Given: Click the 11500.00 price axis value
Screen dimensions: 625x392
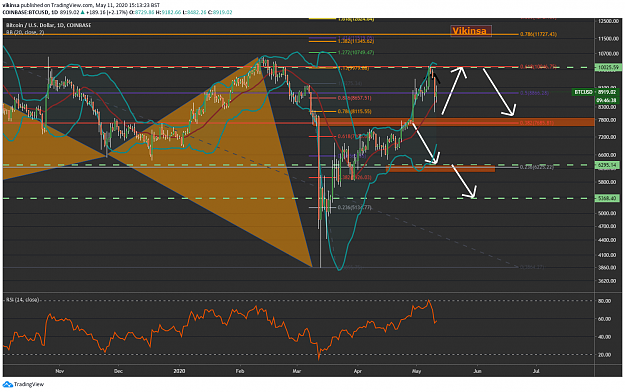Looking at the screenshot, I should click(x=608, y=39).
